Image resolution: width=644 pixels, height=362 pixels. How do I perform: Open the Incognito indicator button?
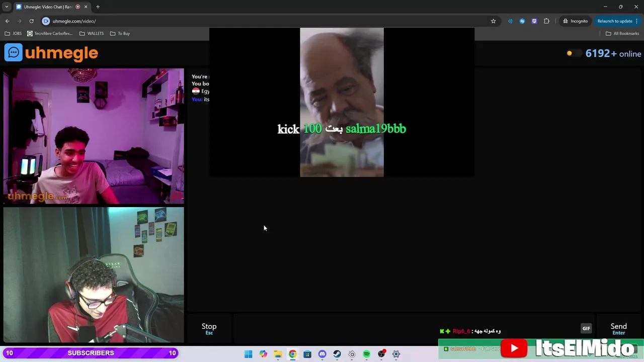(x=575, y=21)
